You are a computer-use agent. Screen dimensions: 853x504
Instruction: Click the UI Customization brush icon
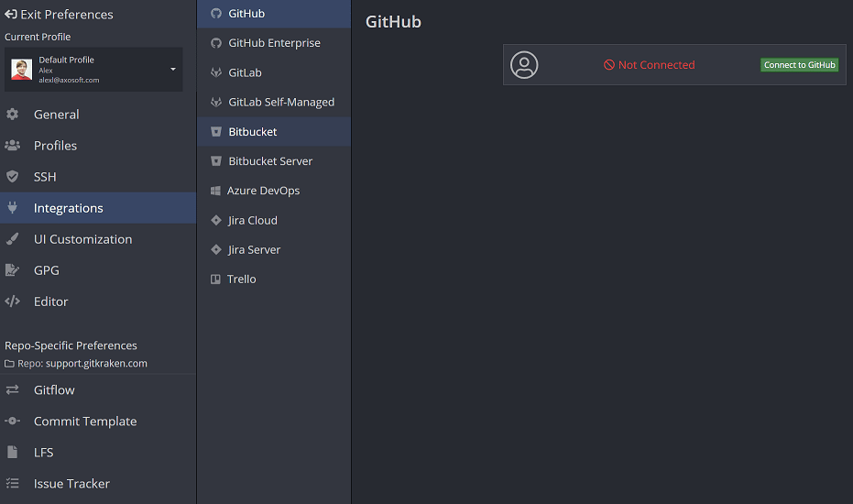click(13, 239)
